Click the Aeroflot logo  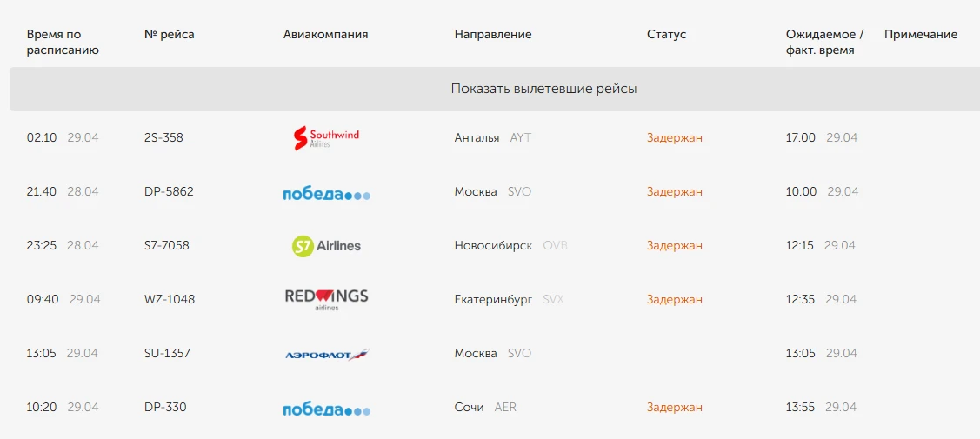tap(327, 354)
